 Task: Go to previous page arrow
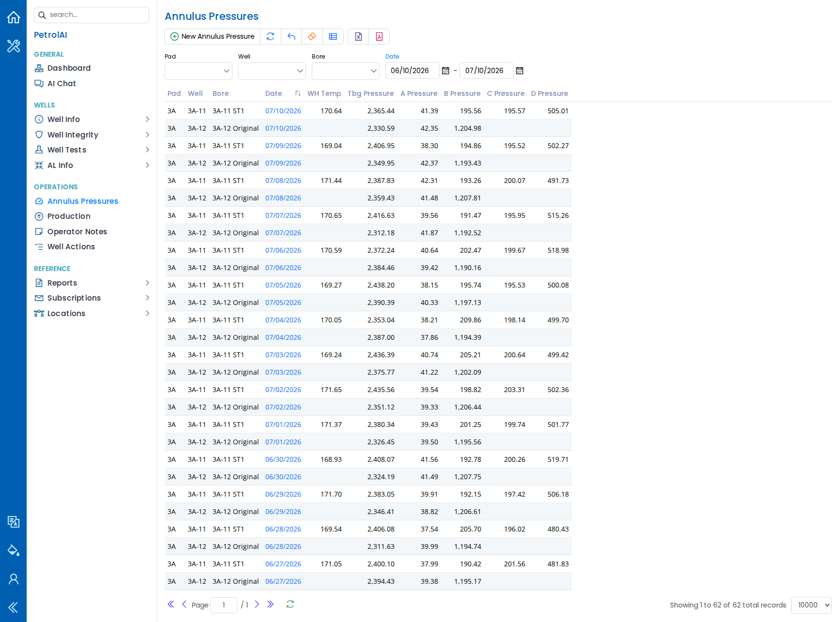pos(184,604)
